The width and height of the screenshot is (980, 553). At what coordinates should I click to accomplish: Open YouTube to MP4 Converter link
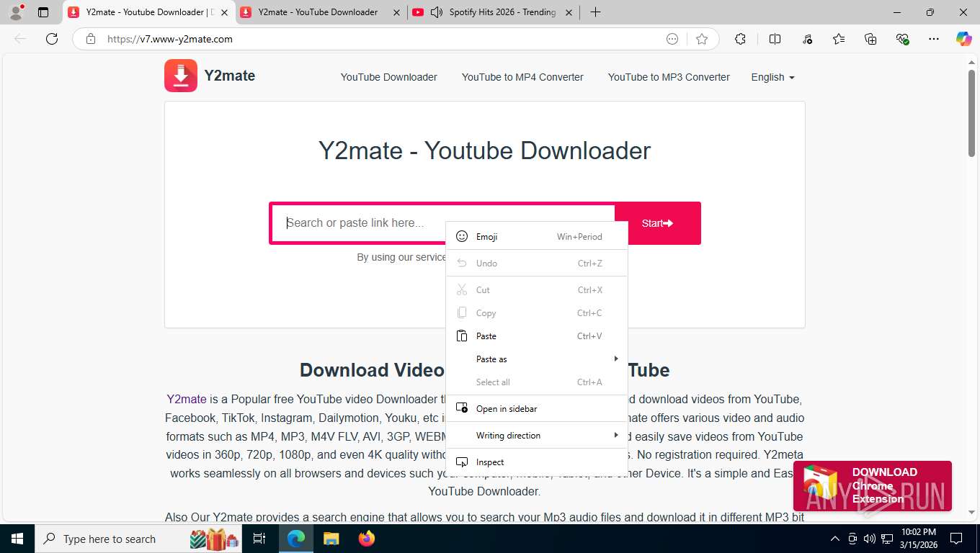click(522, 77)
